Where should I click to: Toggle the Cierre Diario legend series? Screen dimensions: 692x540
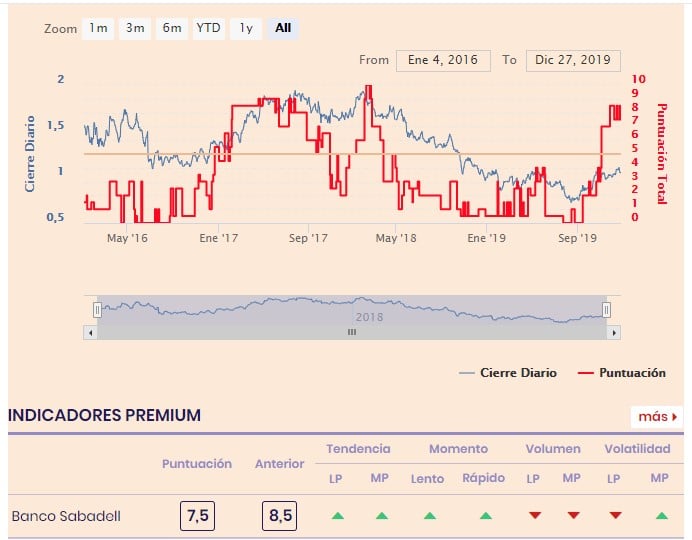[508, 373]
